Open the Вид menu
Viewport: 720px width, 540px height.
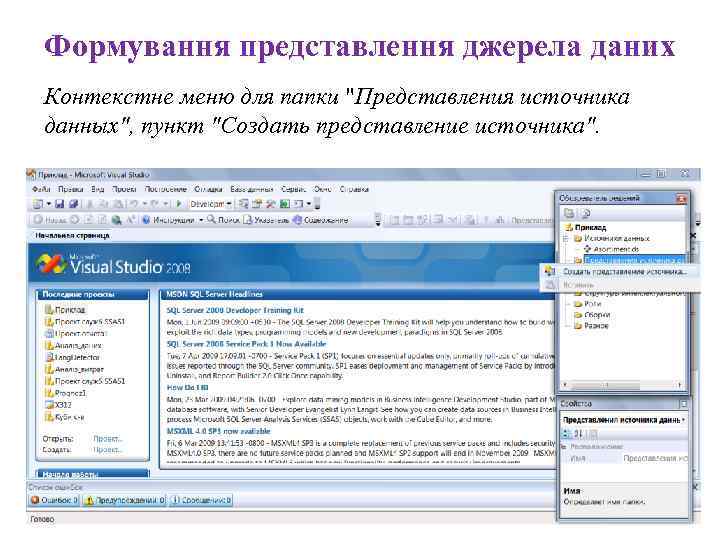[x=97, y=189]
